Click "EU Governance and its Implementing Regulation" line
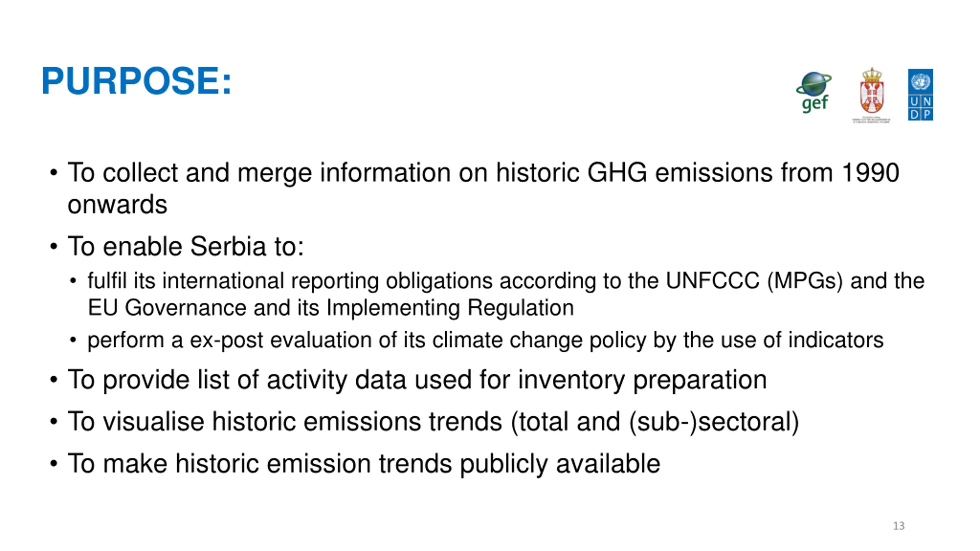The image size is (980, 551). tap(331, 308)
